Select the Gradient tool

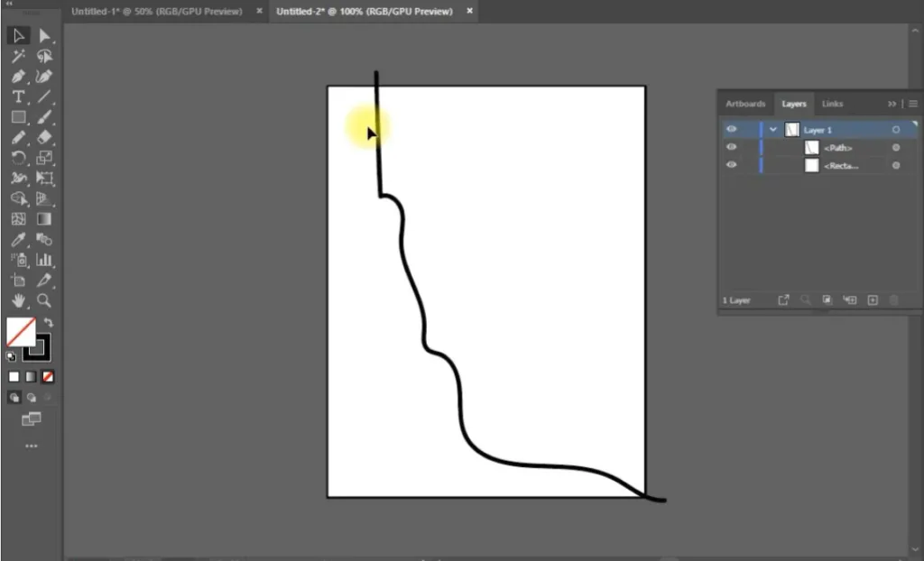click(44, 218)
